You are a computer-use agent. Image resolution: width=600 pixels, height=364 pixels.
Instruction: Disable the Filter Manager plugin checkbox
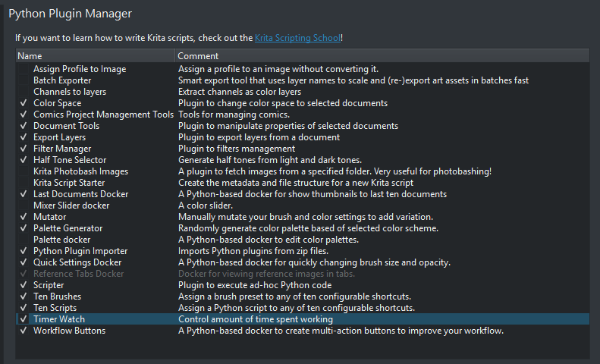coord(24,149)
